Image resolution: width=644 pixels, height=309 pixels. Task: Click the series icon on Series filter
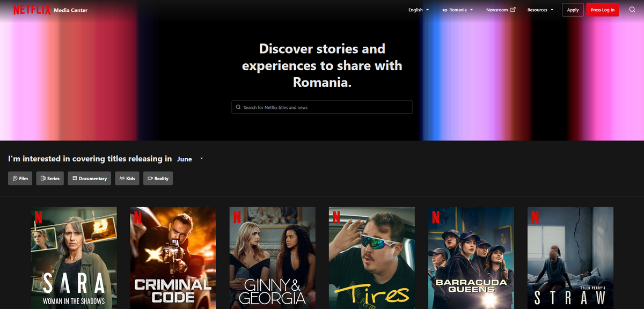[x=43, y=179]
